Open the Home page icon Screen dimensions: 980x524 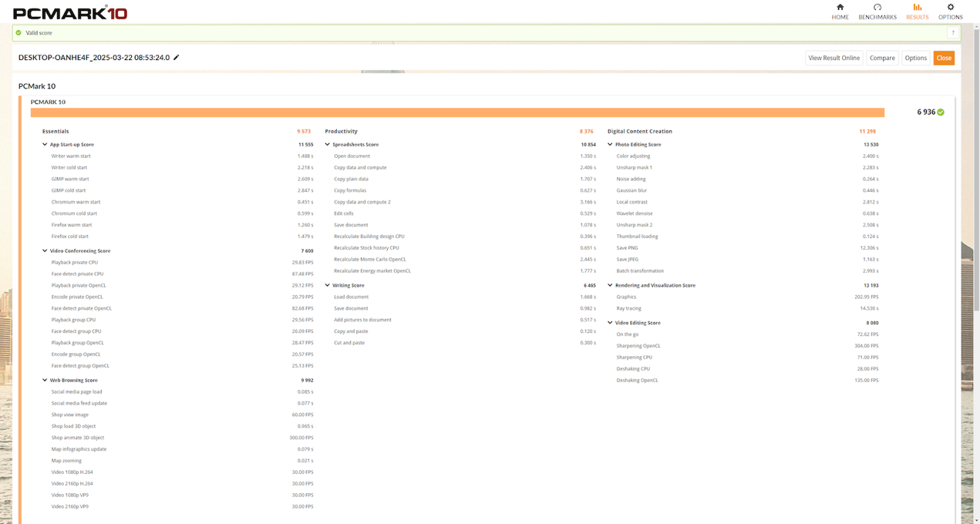[840, 7]
